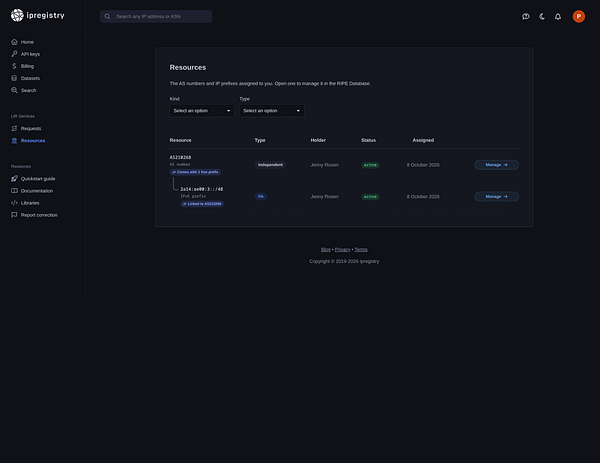The image size is (600, 463).
Task: Manage the AS210268 resource
Action: pos(496,165)
